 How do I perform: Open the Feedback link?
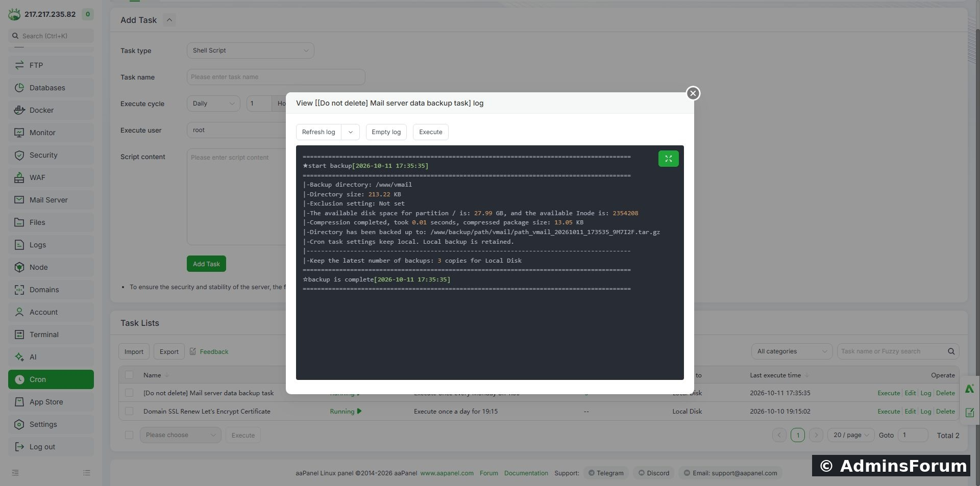pos(214,352)
